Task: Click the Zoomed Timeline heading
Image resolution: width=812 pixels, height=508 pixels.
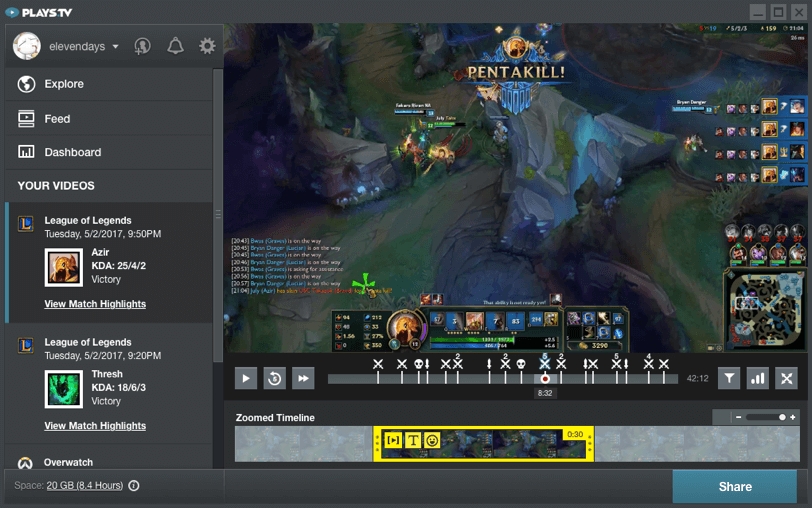Action: tap(275, 418)
